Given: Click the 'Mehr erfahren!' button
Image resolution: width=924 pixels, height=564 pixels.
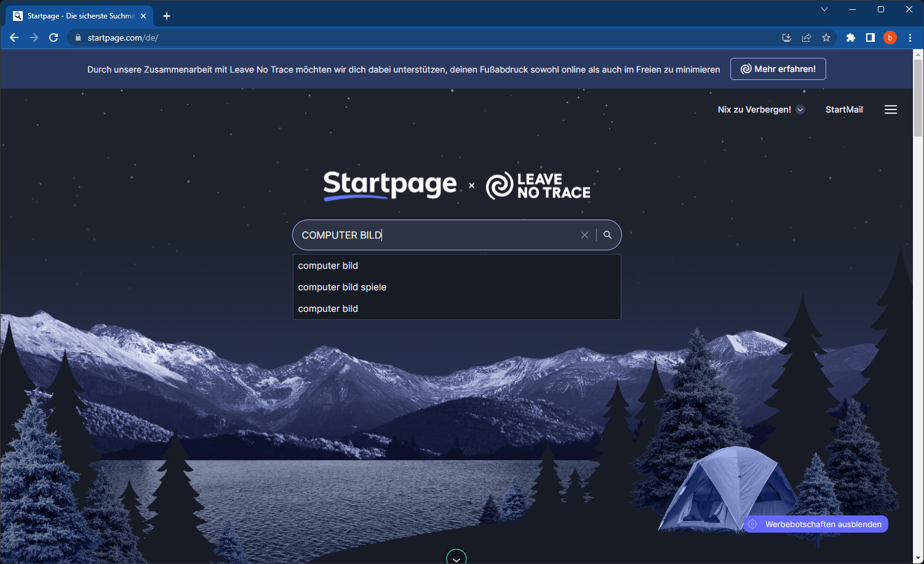Looking at the screenshot, I should pos(778,68).
